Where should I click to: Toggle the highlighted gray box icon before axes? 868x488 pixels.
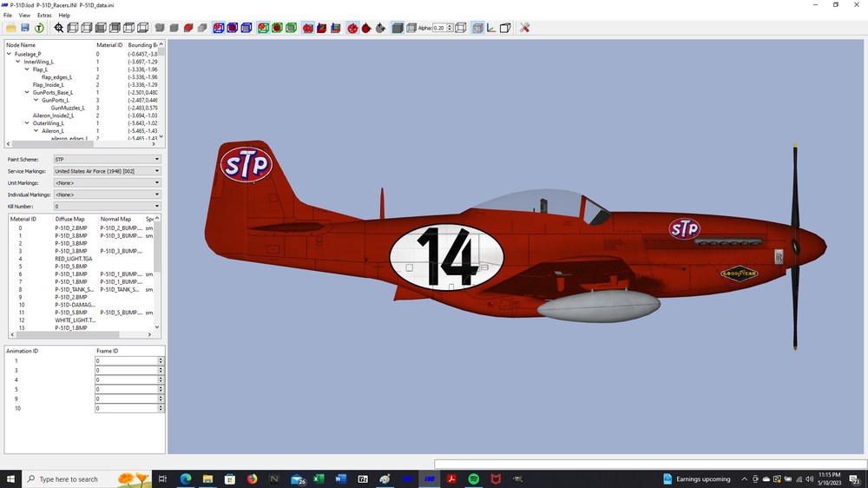[x=477, y=28]
